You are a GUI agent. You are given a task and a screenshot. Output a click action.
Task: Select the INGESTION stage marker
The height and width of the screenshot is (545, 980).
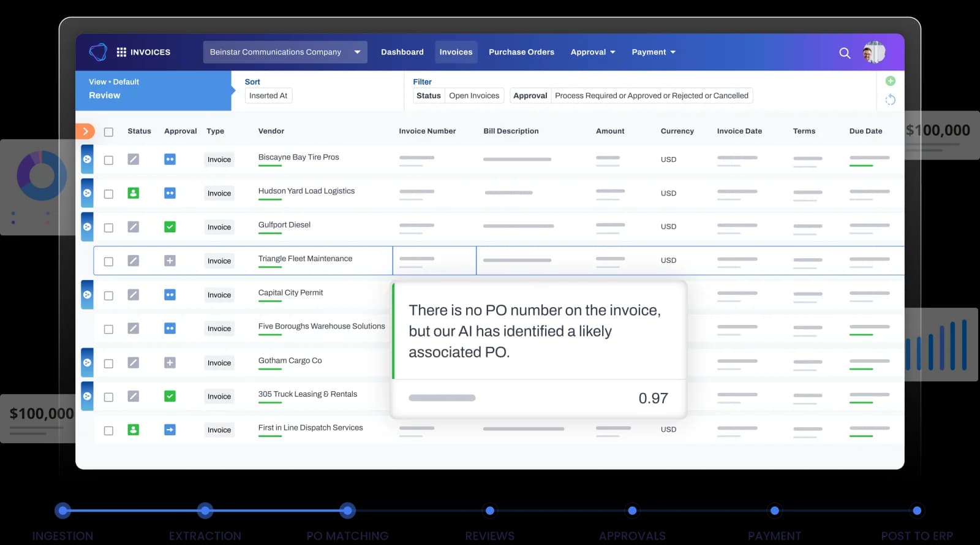62,510
